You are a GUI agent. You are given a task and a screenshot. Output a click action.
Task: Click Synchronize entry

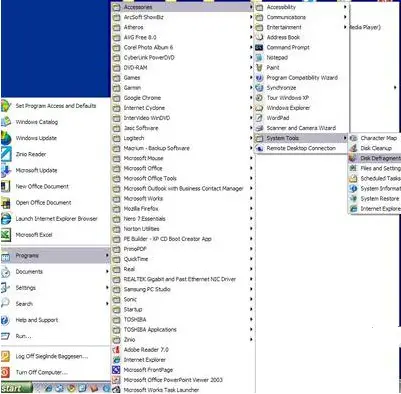(301, 88)
